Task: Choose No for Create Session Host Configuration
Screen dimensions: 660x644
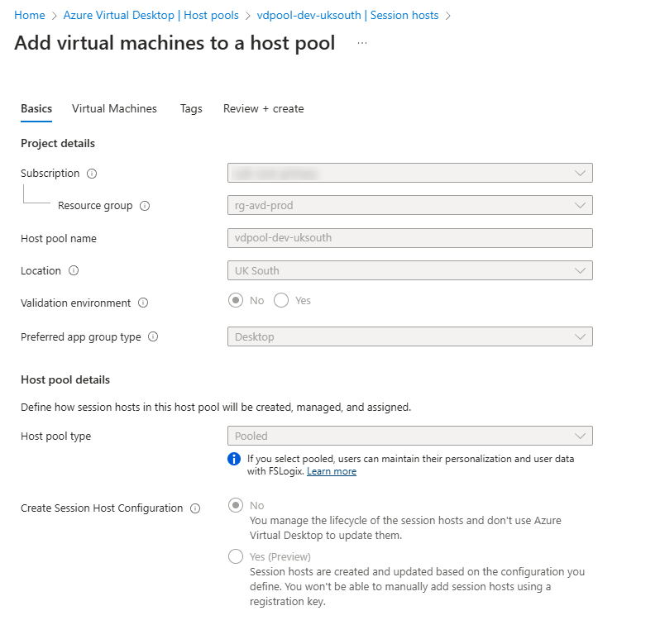Action: coord(236,505)
